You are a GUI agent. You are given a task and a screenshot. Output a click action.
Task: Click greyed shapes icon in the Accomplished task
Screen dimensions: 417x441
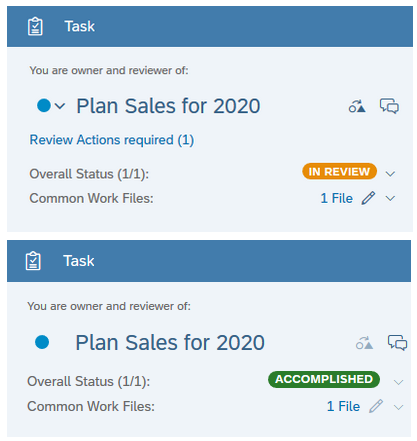tap(364, 343)
